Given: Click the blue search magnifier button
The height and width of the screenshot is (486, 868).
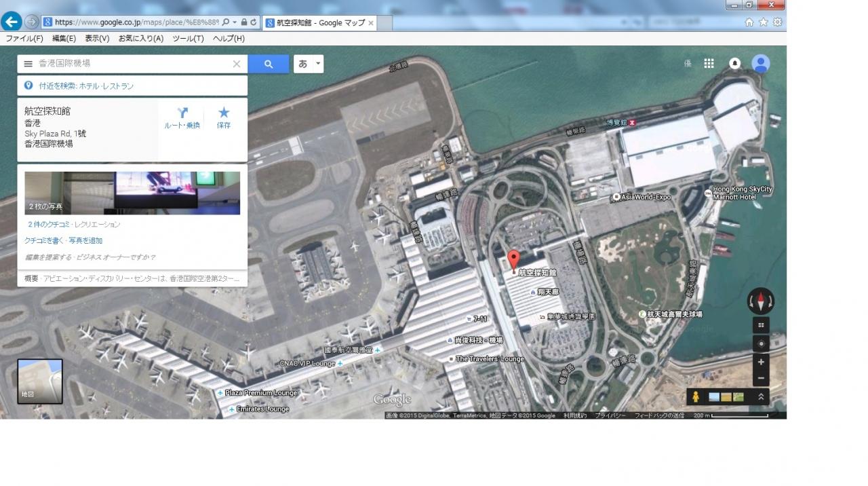Looking at the screenshot, I should click(x=268, y=64).
